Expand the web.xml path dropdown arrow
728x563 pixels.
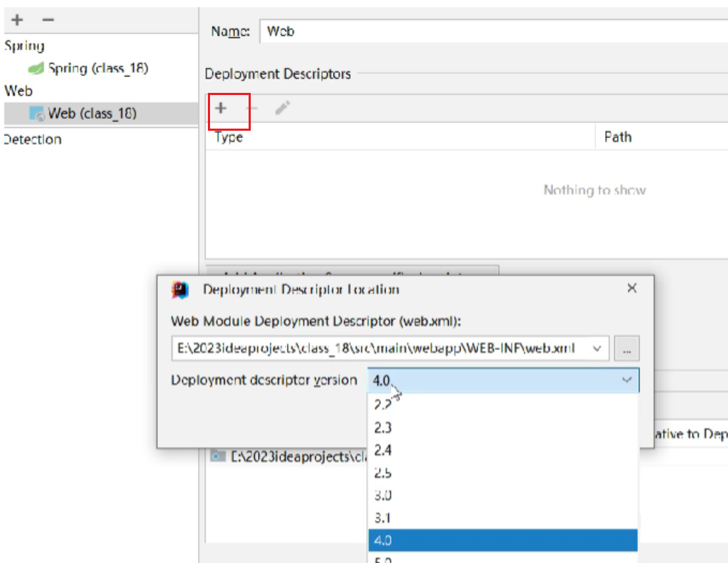(597, 349)
